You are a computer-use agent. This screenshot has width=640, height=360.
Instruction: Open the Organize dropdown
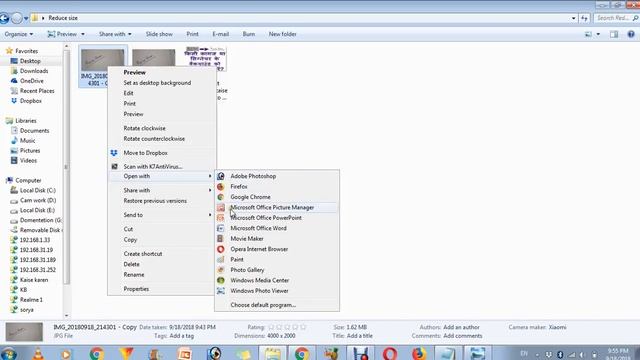click(x=19, y=34)
